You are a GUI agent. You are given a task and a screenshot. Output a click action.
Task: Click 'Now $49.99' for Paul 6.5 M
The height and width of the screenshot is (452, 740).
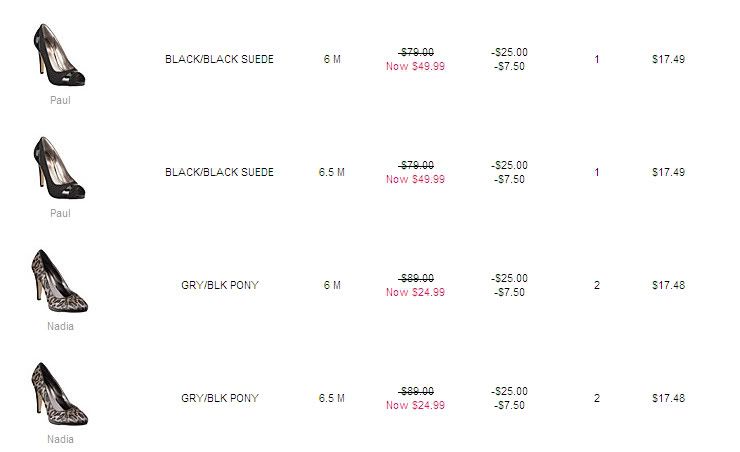(415, 180)
